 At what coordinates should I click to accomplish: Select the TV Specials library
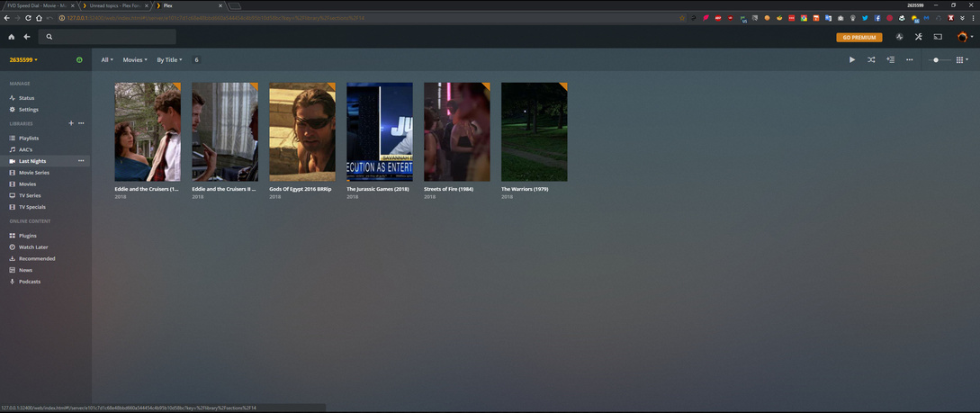click(x=45, y=207)
